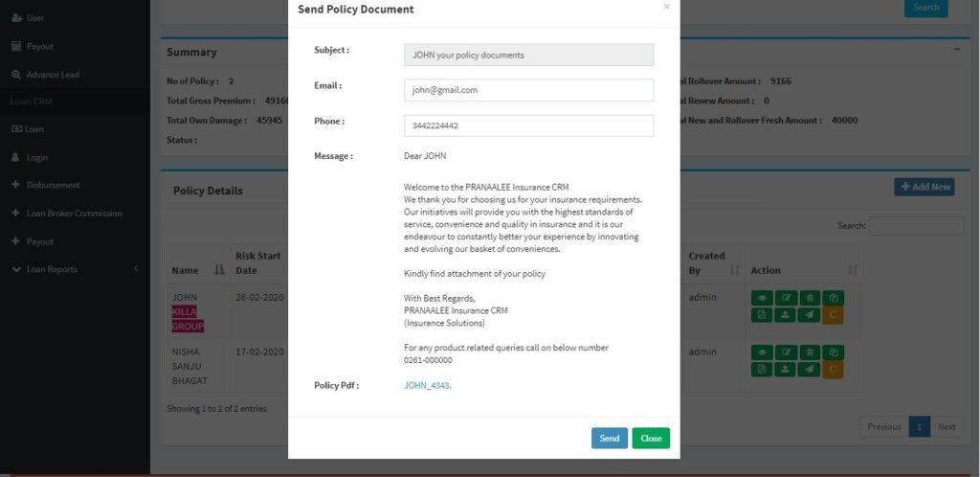Click the eye view icon in NISHA's row
The image size is (980, 477).
(762, 352)
